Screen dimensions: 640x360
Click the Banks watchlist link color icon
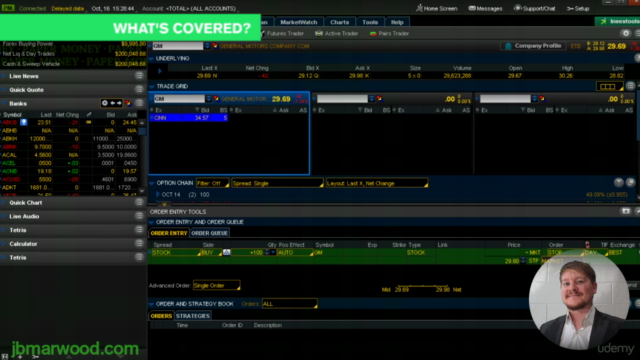[128, 103]
